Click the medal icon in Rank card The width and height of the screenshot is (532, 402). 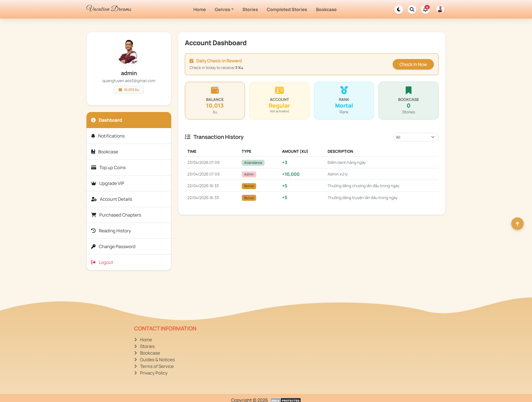[x=344, y=90]
